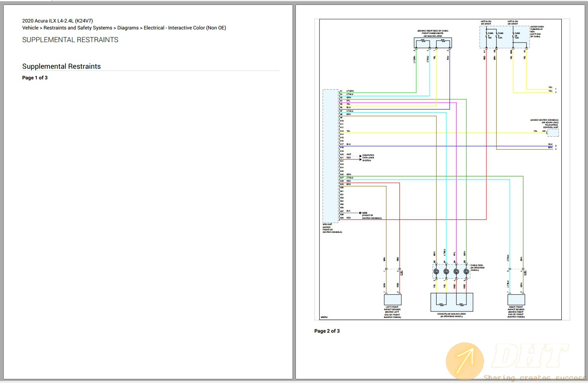This screenshot has width=588, height=383.
Task: Select the cable reel spiral symbols
Action: point(451,272)
